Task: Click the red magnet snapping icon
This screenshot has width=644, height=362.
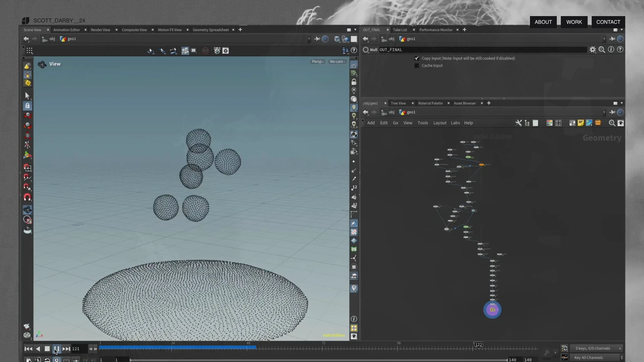Action: 28,197
